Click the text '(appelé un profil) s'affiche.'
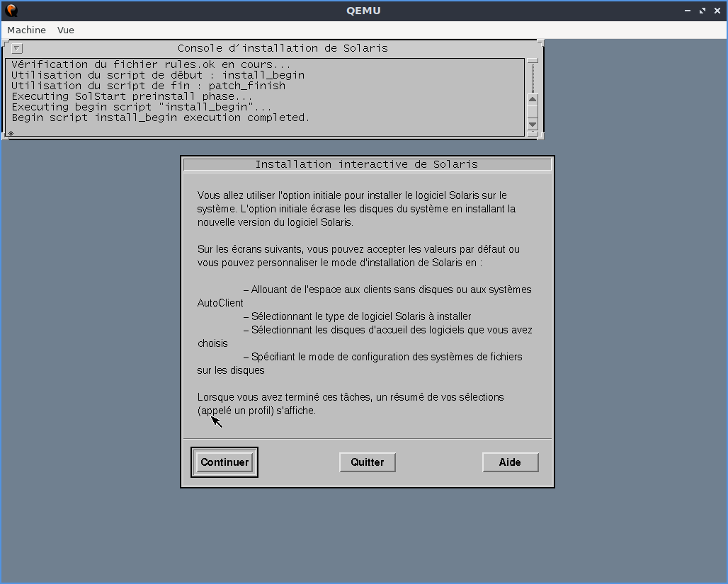728x584 pixels. (x=256, y=411)
